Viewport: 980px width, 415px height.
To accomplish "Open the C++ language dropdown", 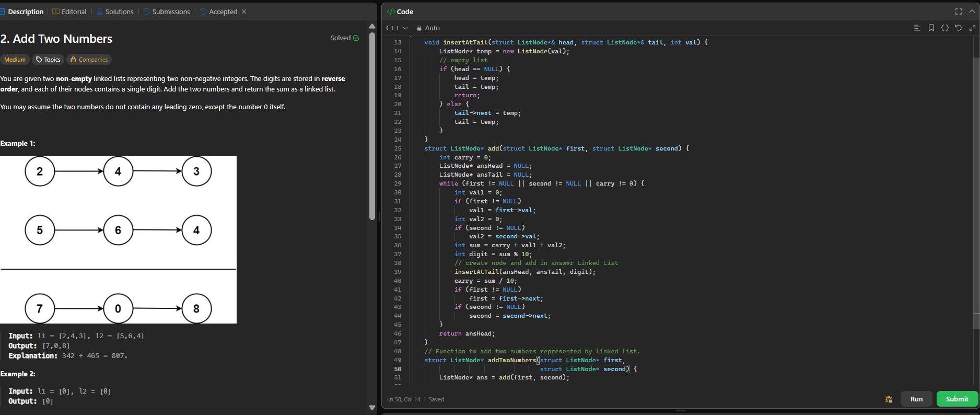I will [x=396, y=28].
